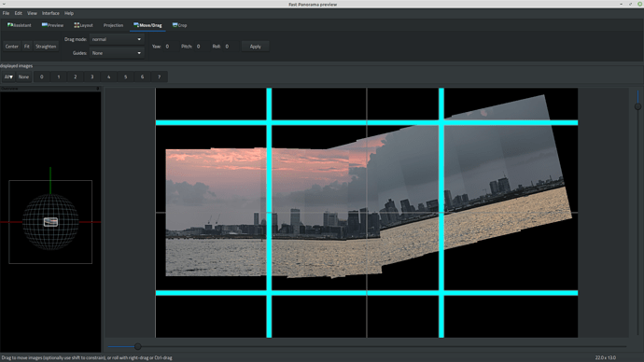Viewport: 644px width, 362px height.
Task: Toggle display of image 6
Action: coord(143,77)
